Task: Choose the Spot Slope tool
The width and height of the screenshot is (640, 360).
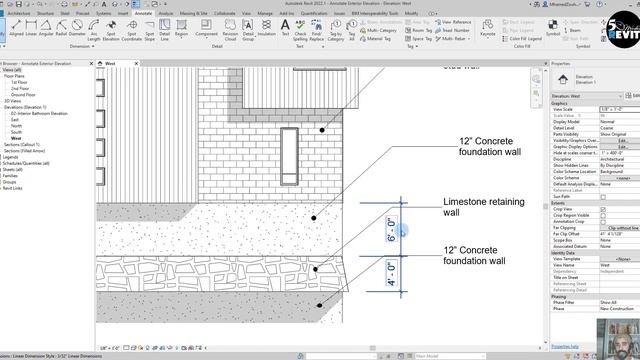Action: click(150, 30)
